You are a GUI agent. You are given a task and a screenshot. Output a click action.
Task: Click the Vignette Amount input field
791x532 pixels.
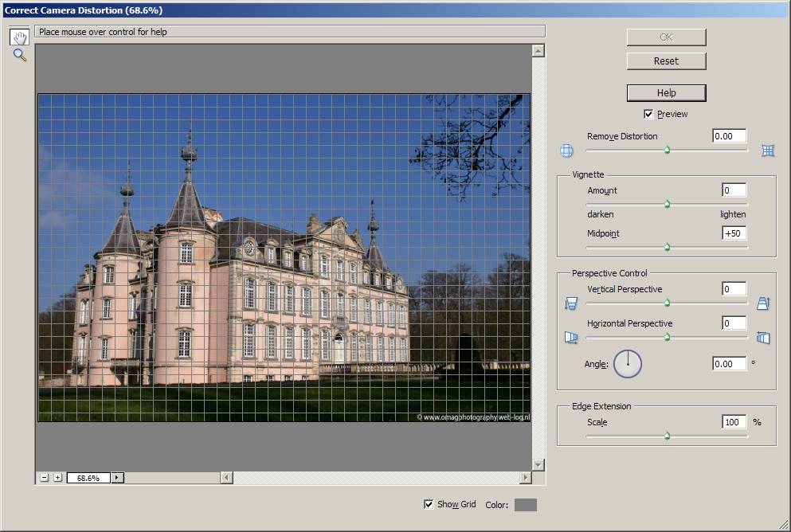734,190
